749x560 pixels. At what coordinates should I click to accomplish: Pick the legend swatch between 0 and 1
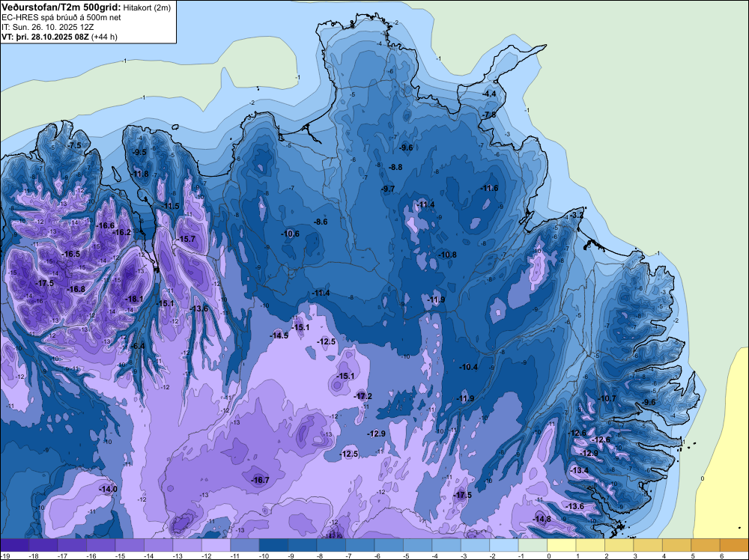click(x=561, y=545)
